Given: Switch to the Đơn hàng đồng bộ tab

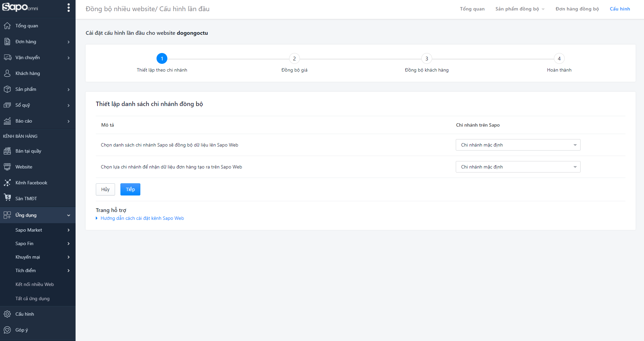Looking at the screenshot, I should point(577,9).
